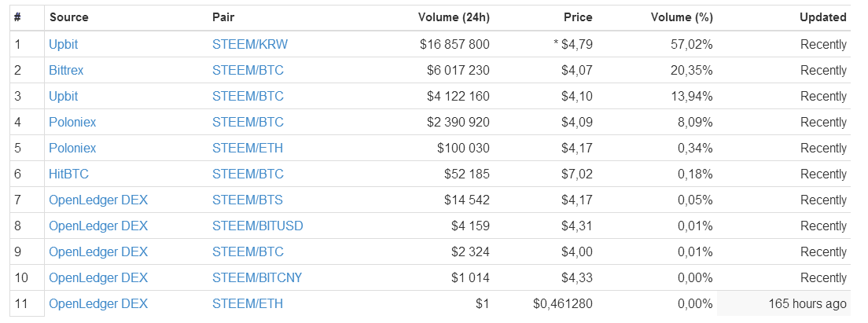868x323 pixels.
Task: Click HitBTC's STEEM/BTC pair link
Action: [x=248, y=174]
